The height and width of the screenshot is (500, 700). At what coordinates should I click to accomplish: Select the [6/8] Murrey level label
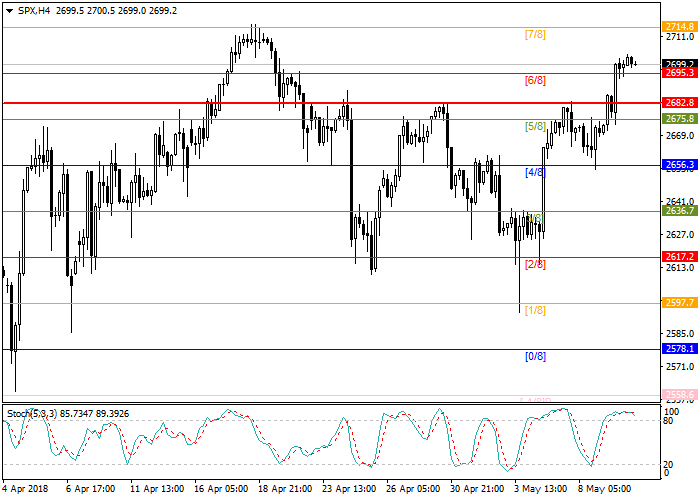coord(535,80)
